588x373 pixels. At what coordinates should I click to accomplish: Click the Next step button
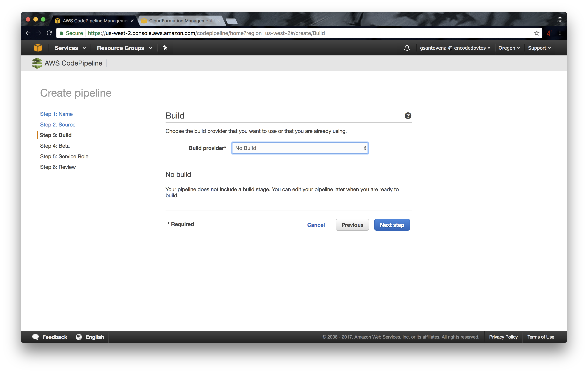click(392, 225)
